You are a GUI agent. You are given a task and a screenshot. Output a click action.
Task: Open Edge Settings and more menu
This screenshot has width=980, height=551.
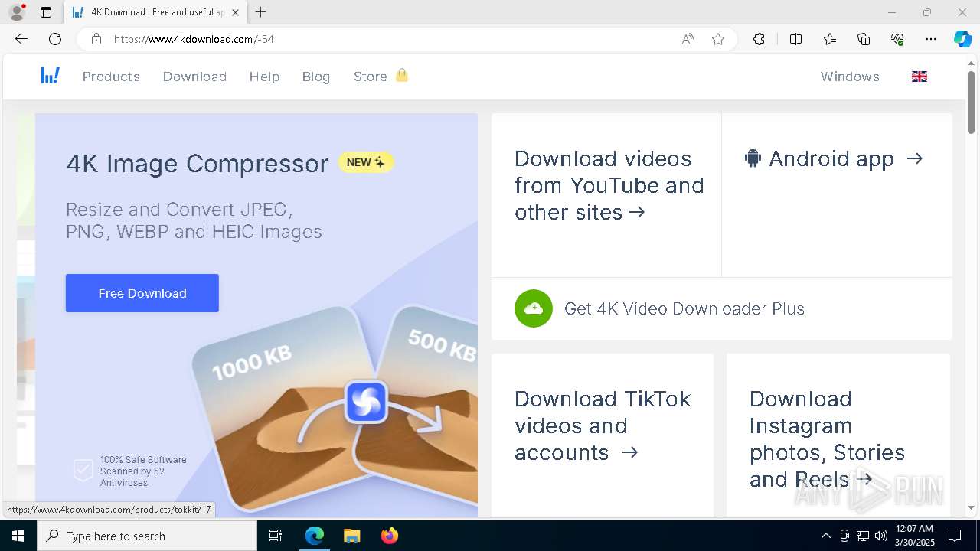(931, 39)
